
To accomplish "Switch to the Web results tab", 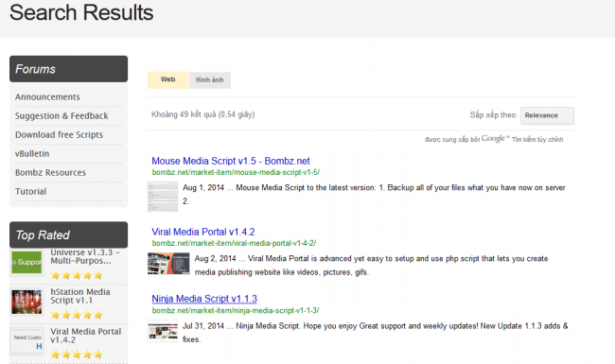I will [x=167, y=79].
